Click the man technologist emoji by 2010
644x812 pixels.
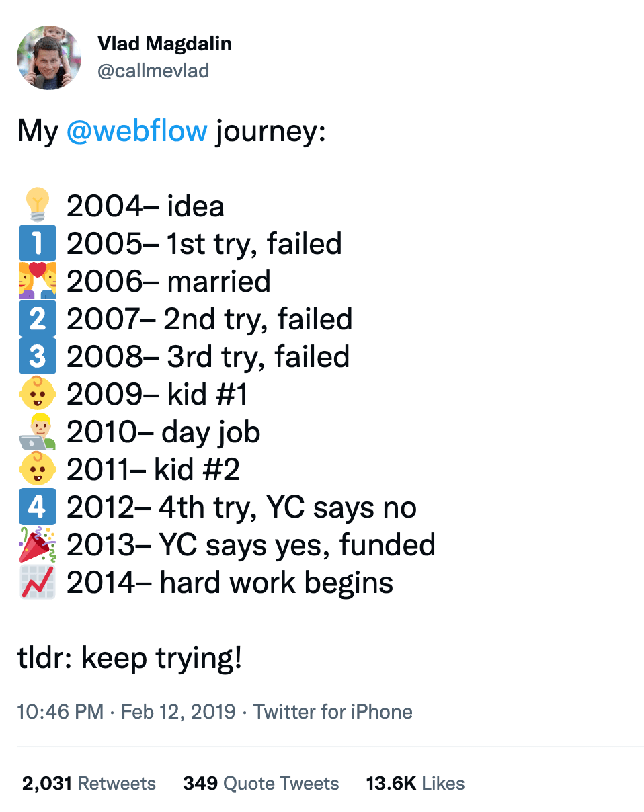(x=38, y=432)
